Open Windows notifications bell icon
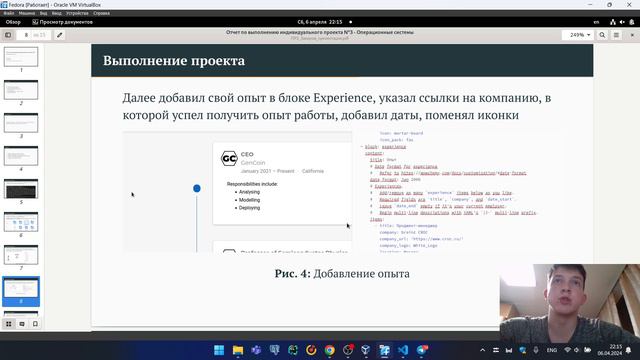640x360 pixels. 629,350
